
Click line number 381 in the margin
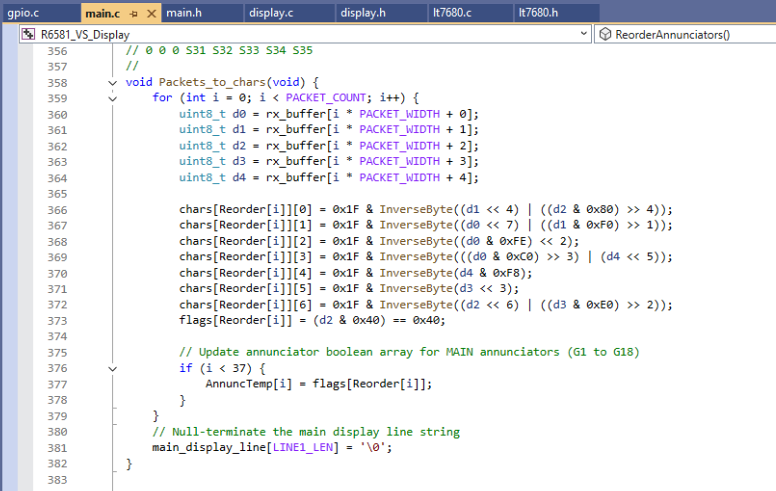tap(57, 448)
